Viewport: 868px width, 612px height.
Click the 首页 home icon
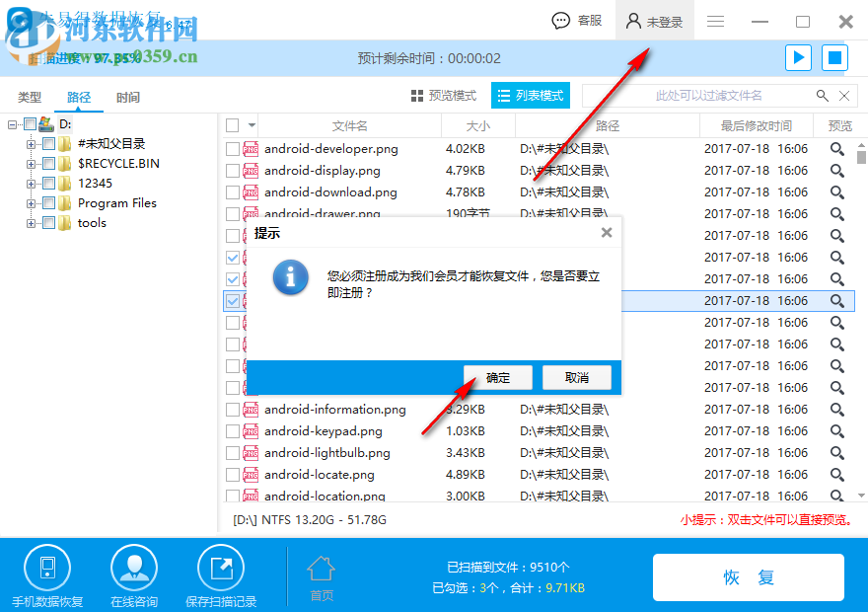(320, 573)
